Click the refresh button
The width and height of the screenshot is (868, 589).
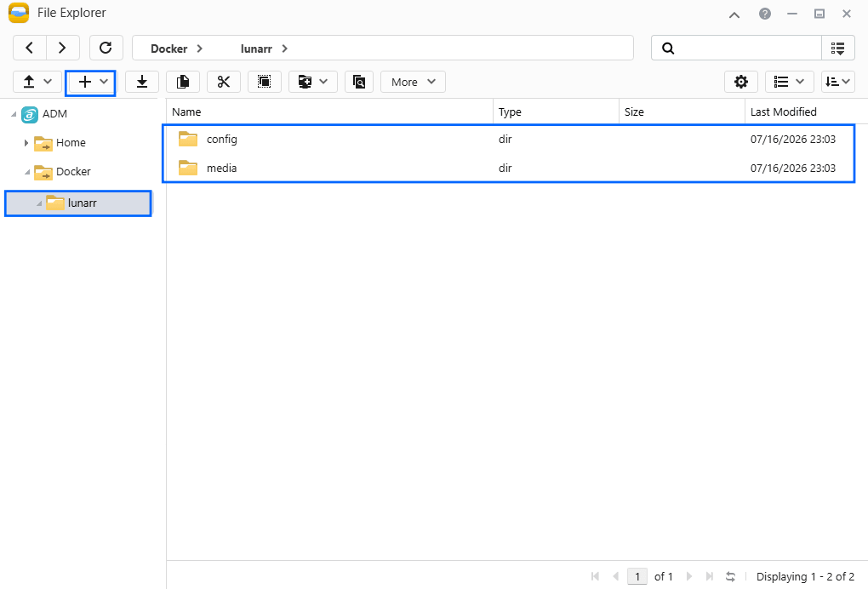106,49
